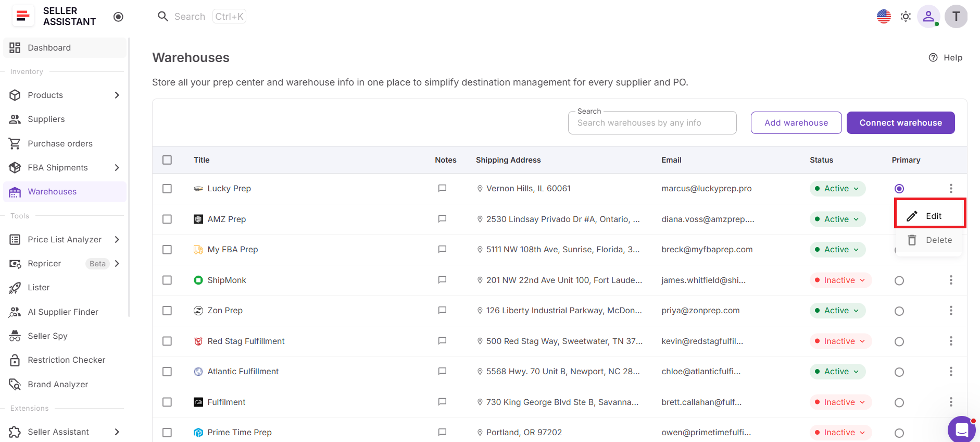Expand the Products sidebar submenu
Screen dimensions: 980x442
pos(117,95)
